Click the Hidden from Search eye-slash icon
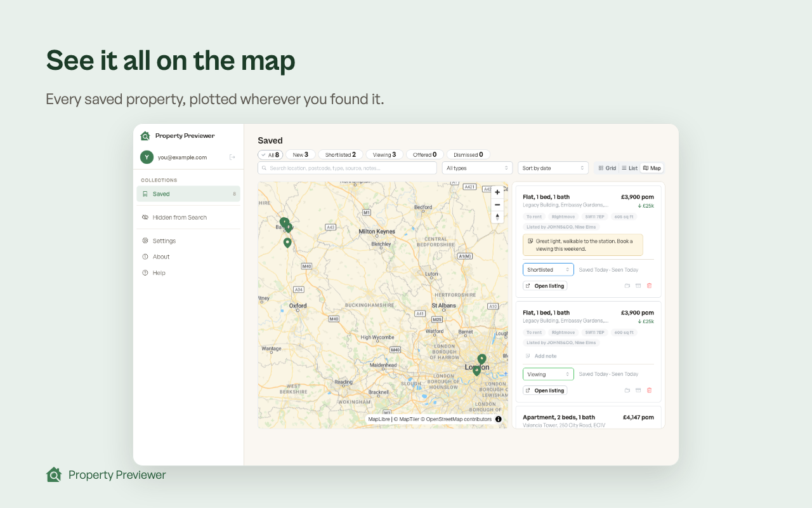Viewport: 812px width, 508px height. point(145,217)
